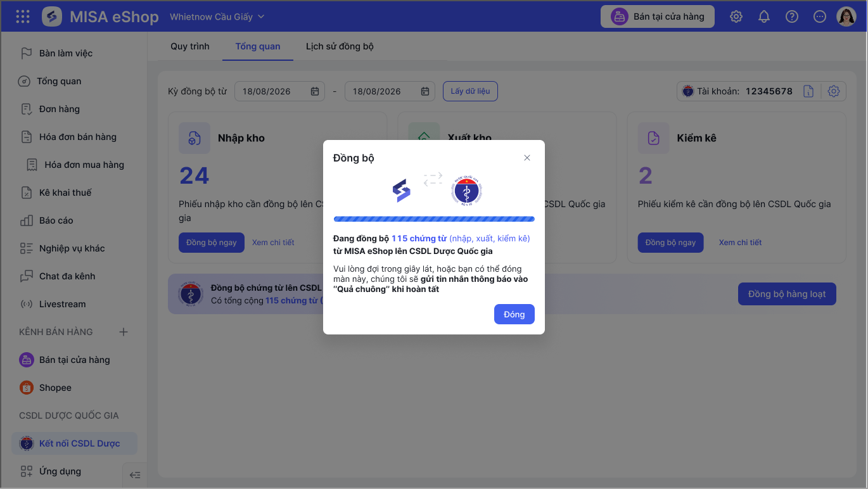868x489 pixels.
Task: Click the Đóng button in dialog
Action: [x=514, y=314]
